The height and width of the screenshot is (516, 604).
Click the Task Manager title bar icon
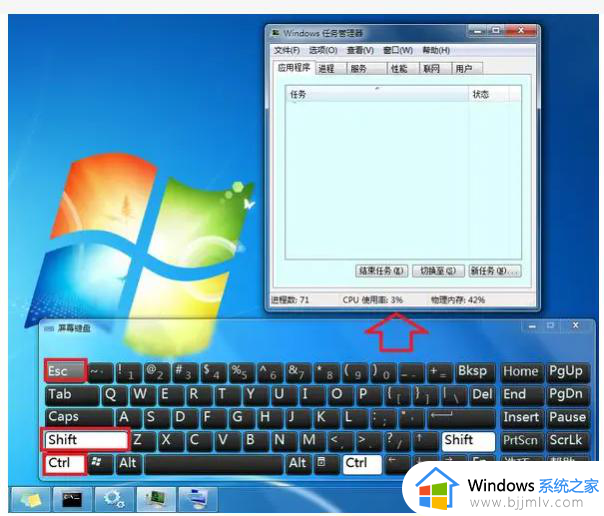coord(276,33)
